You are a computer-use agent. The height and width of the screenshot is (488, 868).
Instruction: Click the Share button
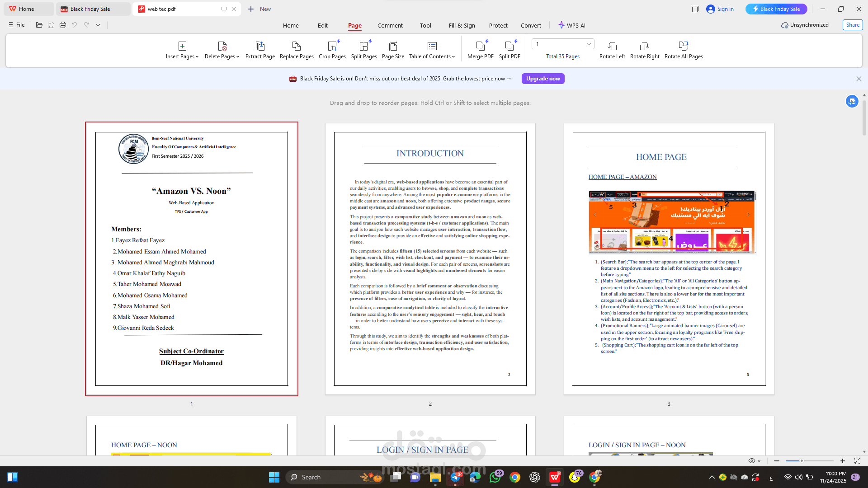[x=853, y=25]
